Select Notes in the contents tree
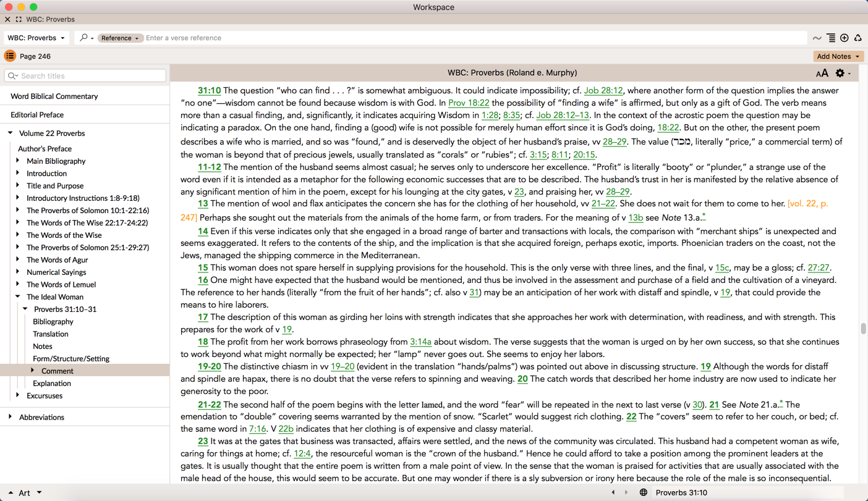Image resolution: width=868 pixels, height=501 pixels. [x=43, y=347]
